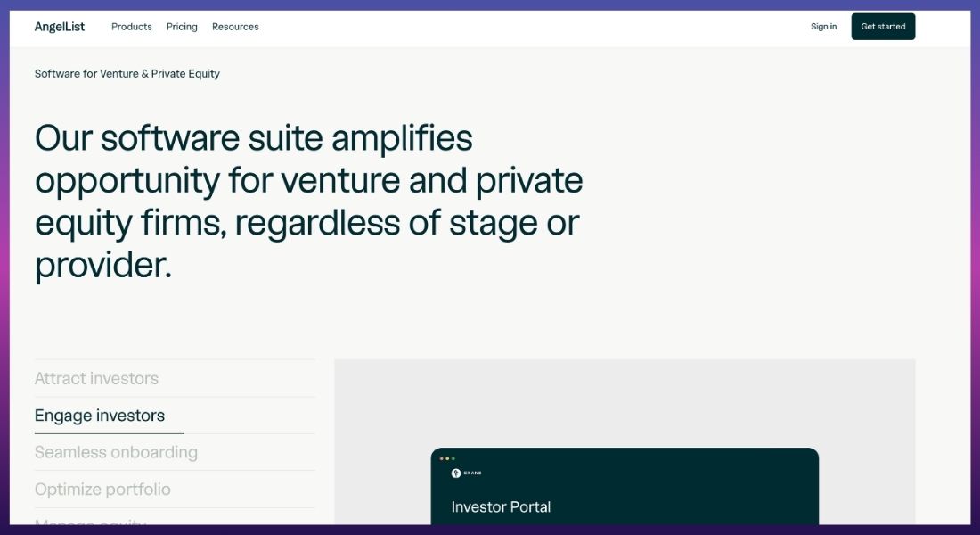This screenshot has width=980, height=535.
Task: Click the Investor Portal preview card
Action: pos(625,486)
